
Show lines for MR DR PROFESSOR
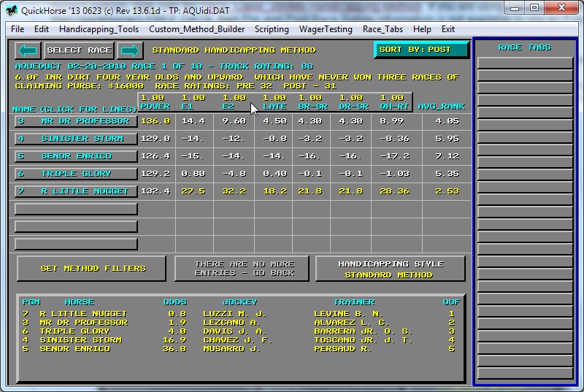76,121
